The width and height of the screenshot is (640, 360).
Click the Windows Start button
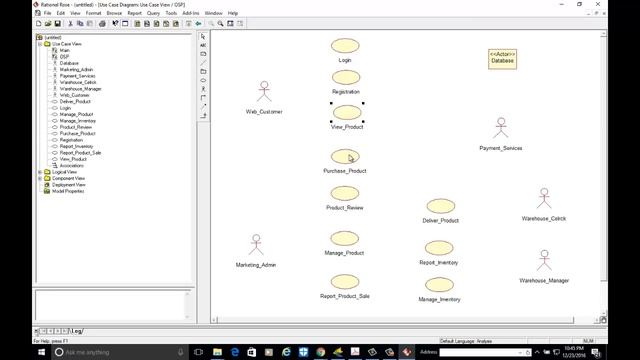click(42, 352)
